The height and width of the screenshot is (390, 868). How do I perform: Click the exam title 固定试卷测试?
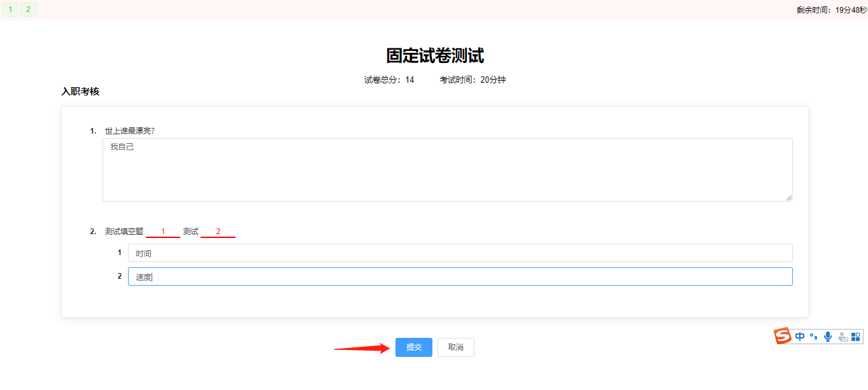434,56
